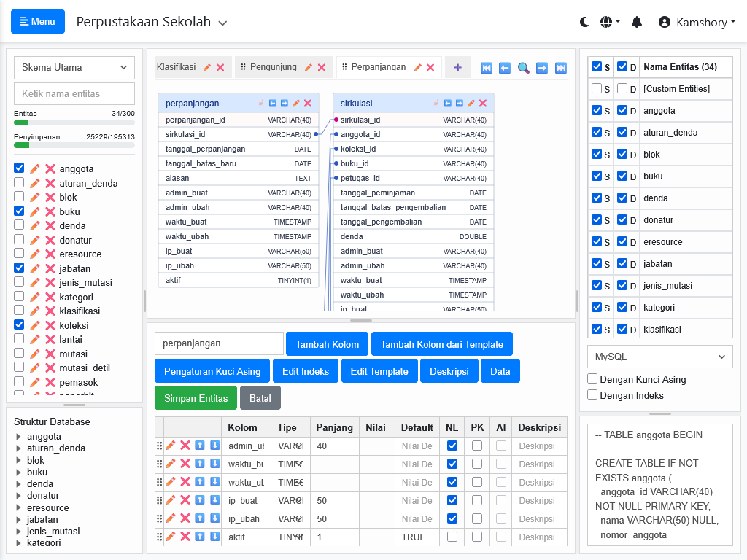Expand anggota in Struktur Database tree
Screen dimensions: 747x560
tap(18, 436)
